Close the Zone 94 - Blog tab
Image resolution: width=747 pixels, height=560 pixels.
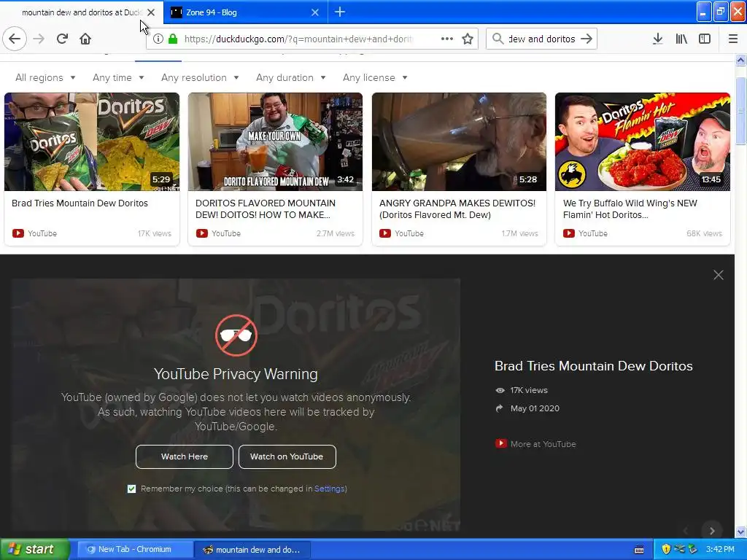pyautogui.click(x=315, y=12)
